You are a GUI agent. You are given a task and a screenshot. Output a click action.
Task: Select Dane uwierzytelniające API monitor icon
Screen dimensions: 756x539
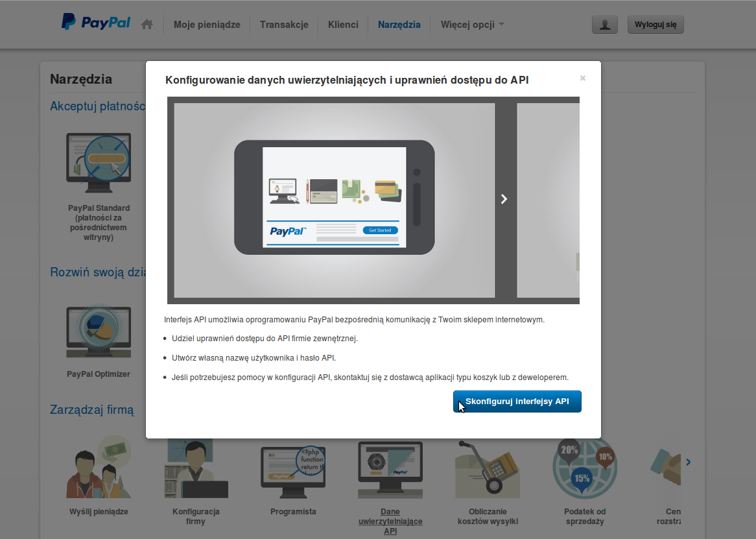point(390,470)
